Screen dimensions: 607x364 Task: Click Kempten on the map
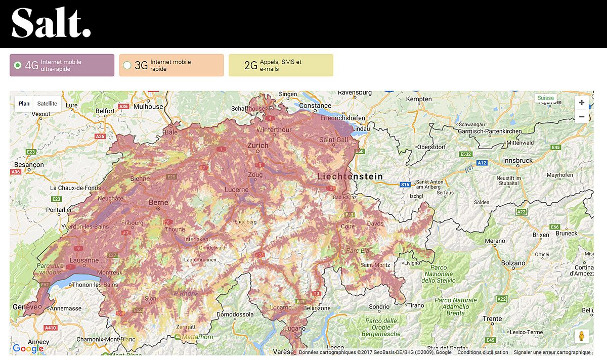point(419,99)
